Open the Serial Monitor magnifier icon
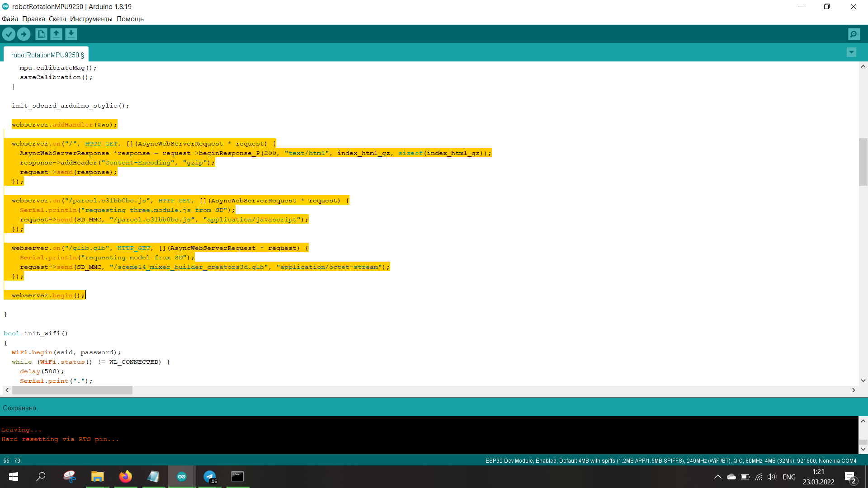The height and width of the screenshot is (488, 868). (x=854, y=34)
